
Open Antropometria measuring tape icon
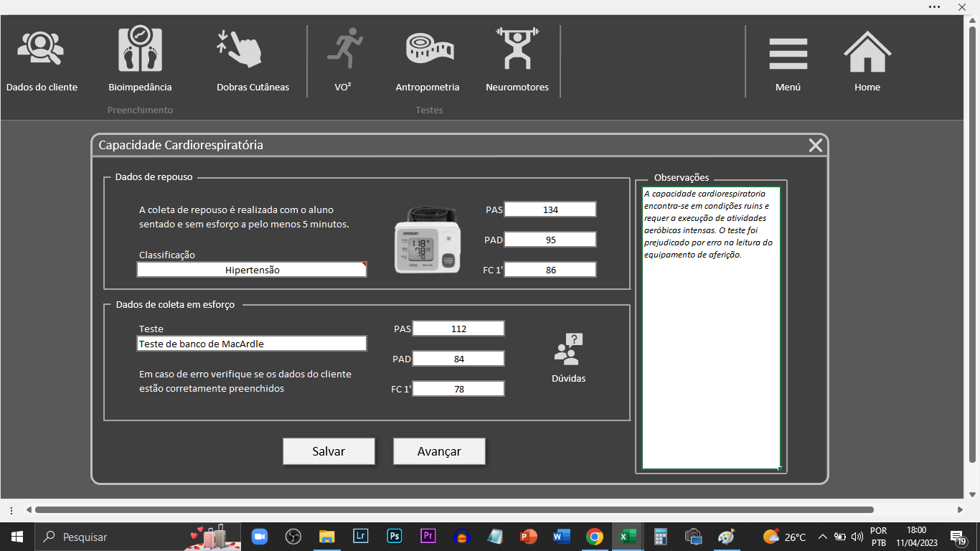click(429, 49)
